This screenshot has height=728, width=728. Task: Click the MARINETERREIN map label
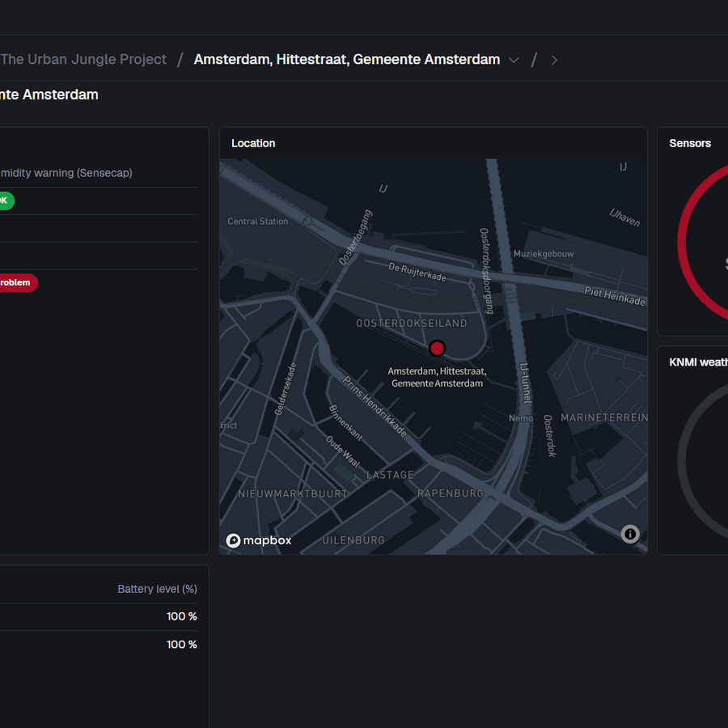pyautogui.click(x=603, y=418)
